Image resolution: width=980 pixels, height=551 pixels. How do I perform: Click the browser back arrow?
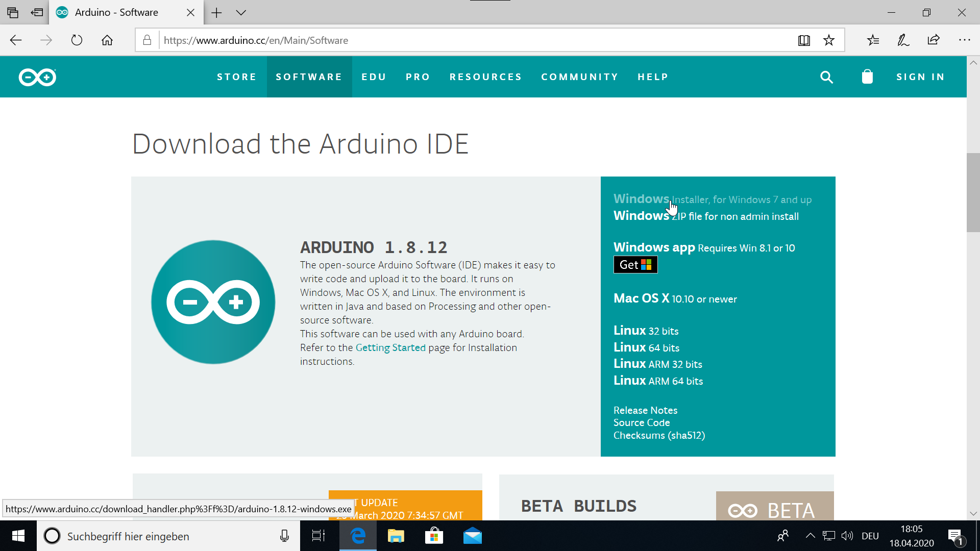tap(16, 40)
